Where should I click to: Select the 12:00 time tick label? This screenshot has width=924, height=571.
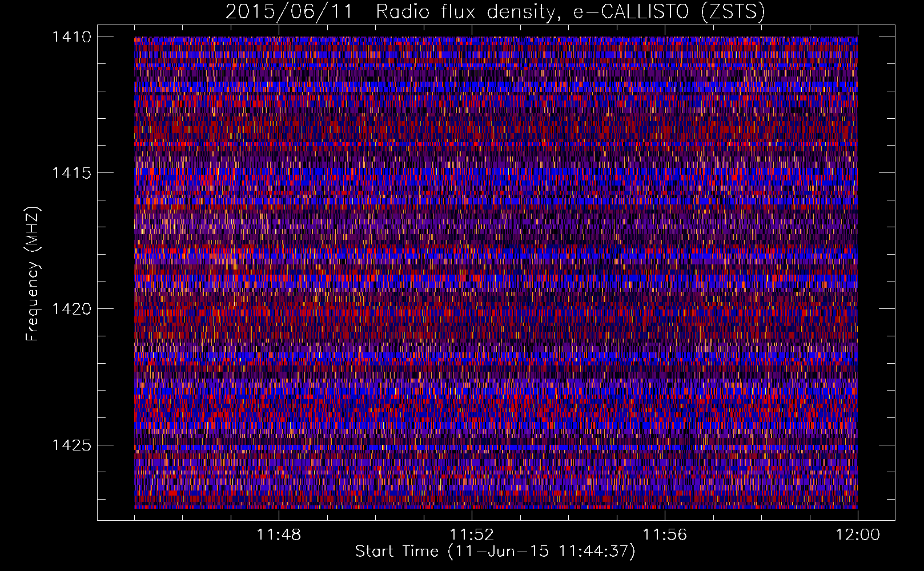click(858, 535)
